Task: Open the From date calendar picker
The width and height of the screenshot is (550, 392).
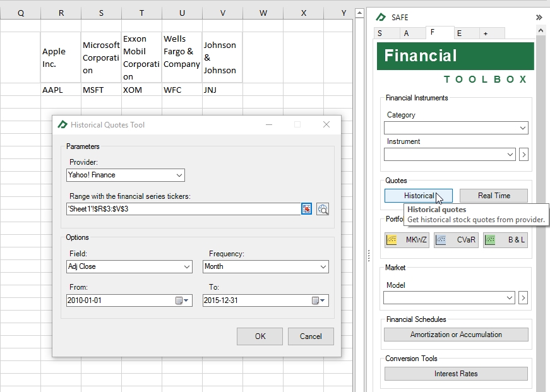Action: (x=182, y=300)
